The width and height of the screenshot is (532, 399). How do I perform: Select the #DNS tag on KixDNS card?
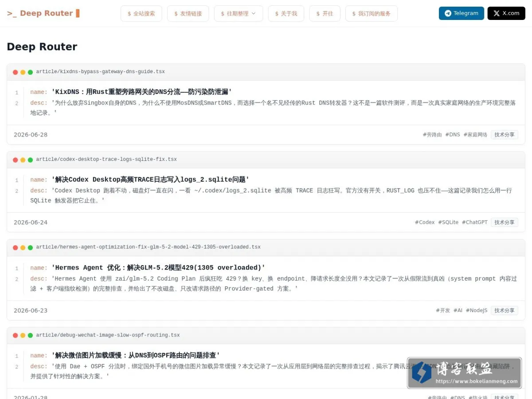point(453,135)
